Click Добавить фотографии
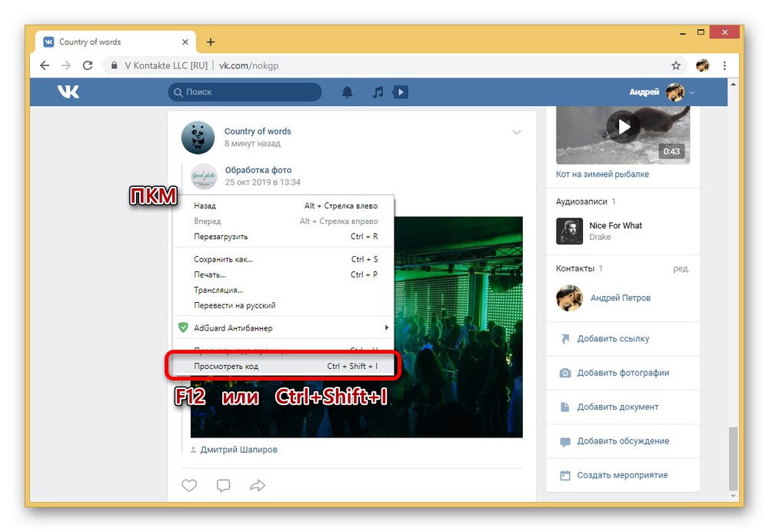This screenshot has height=532, width=769. [623, 373]
